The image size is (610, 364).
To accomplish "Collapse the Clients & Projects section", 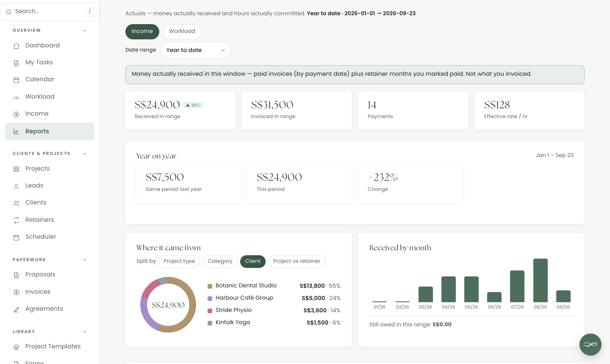I will coord(85,154).
